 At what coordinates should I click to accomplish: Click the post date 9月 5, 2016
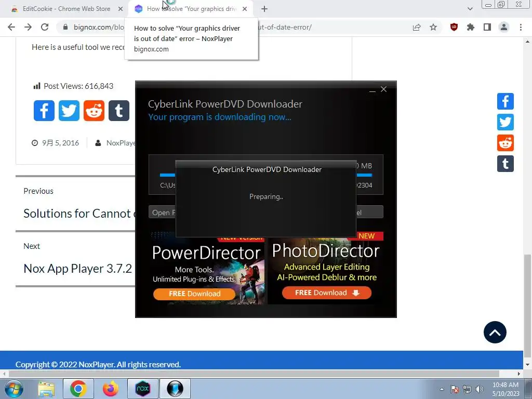60,143
